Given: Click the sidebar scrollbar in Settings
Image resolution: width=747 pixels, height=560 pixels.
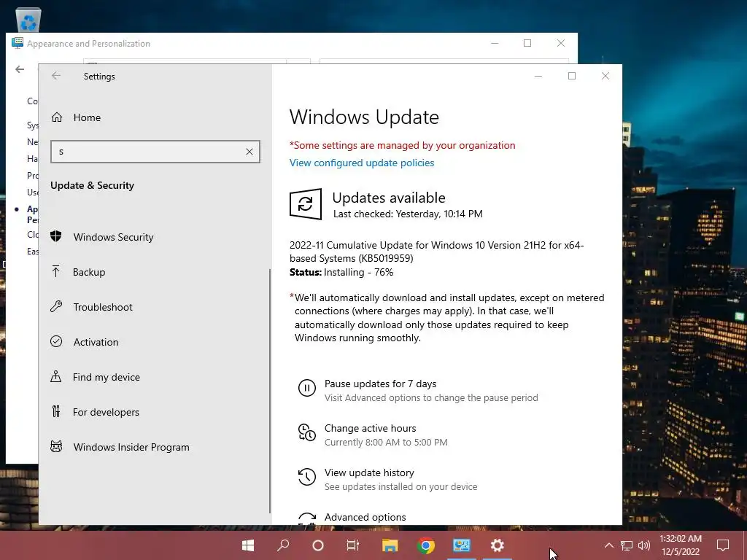Looking at the screenshot, I should point(270,391).
